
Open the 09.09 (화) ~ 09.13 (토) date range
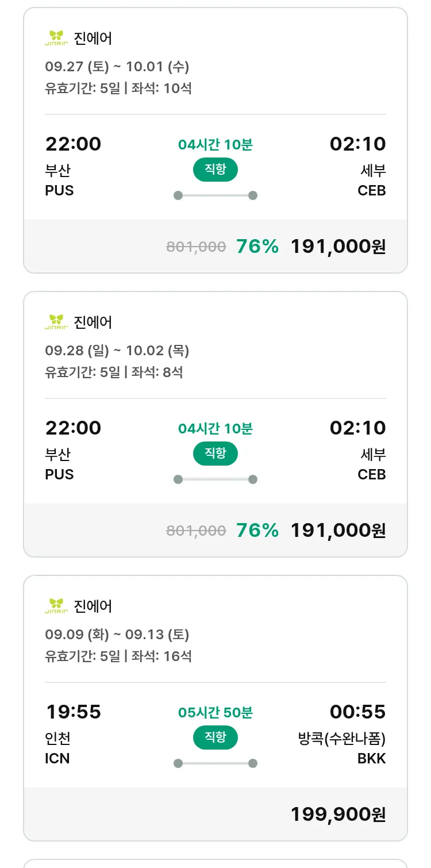[117, 635]
